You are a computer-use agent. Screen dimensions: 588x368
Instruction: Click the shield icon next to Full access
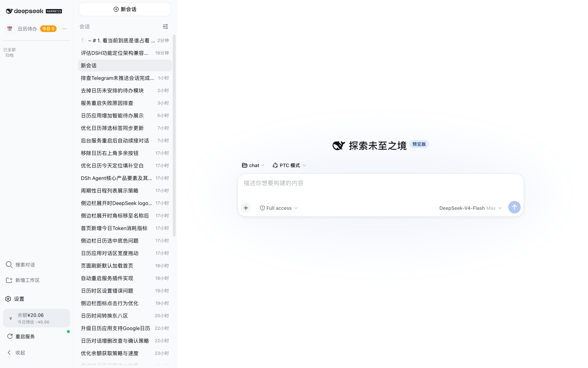tap(262, 208)
